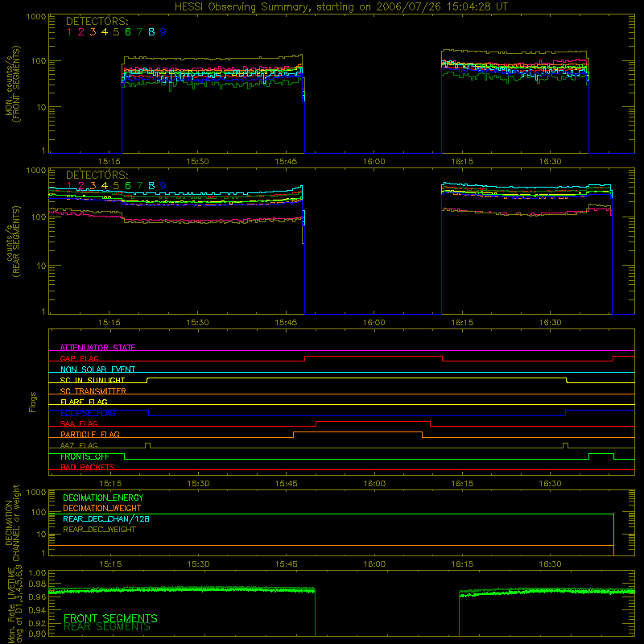Click the 16:30 tick under the rear segments plot
This screenshot has height=644, width=644.
(x=551, y=323)
